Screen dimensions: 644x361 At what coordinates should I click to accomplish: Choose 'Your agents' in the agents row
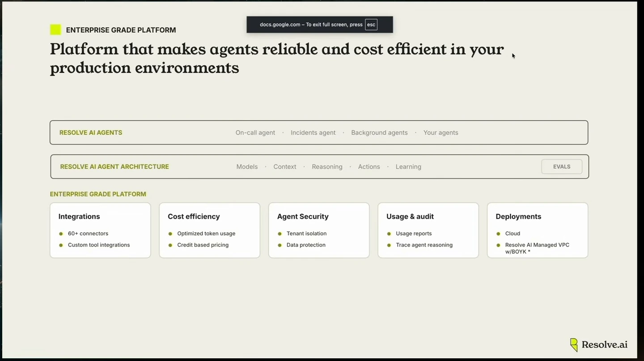coord(441,132)
